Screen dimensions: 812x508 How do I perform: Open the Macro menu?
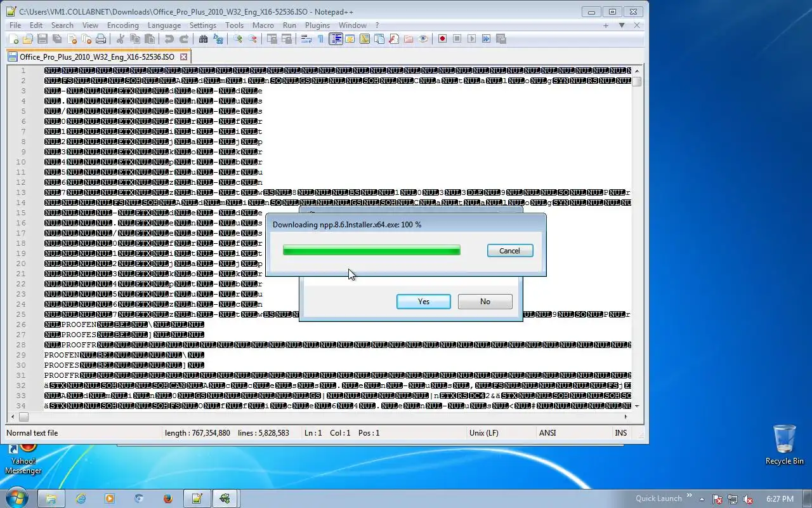(x=263, y=25)
